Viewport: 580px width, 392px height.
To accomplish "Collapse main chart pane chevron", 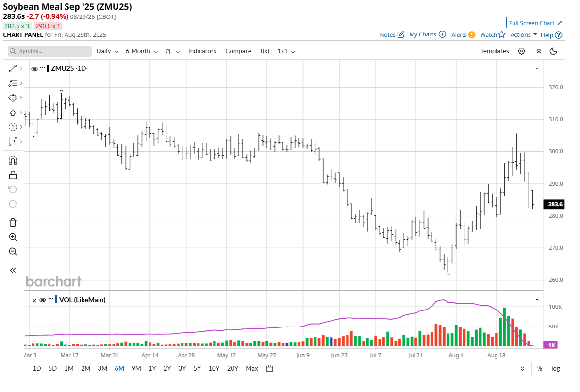I will (x=537, y=69).
